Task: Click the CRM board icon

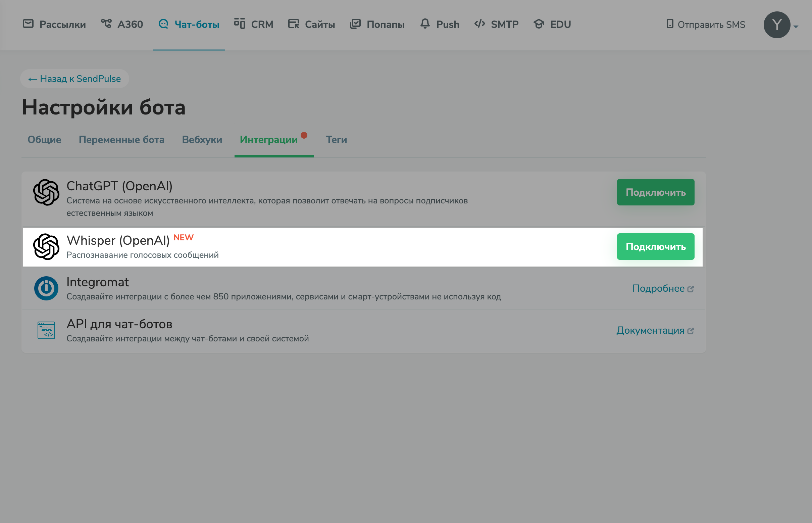Action: click(240, 24)
